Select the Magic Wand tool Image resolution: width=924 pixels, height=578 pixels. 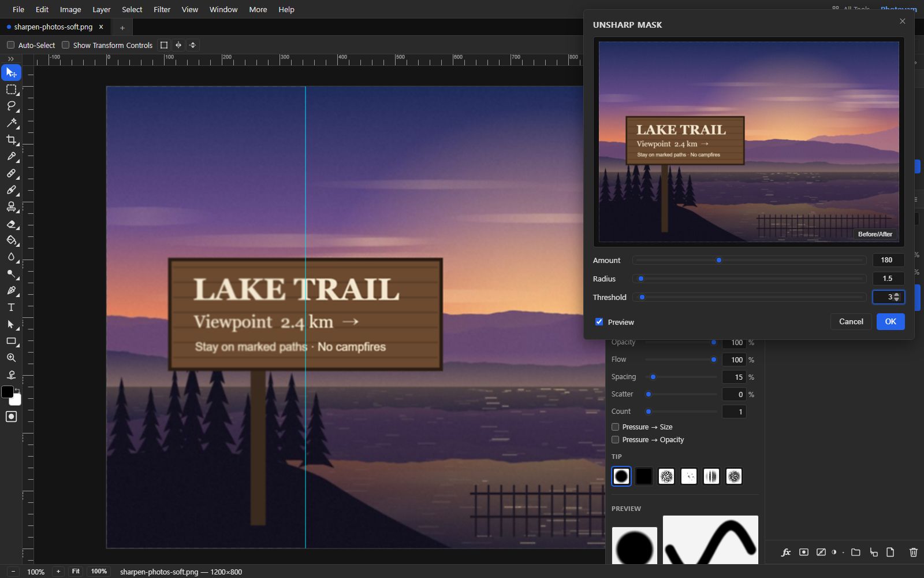click(11, 123)
